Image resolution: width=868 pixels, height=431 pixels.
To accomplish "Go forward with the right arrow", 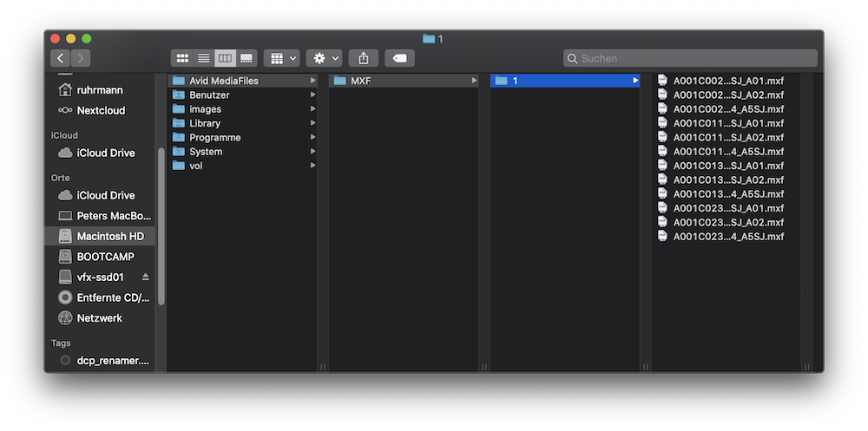I will (x=81, y=58).
